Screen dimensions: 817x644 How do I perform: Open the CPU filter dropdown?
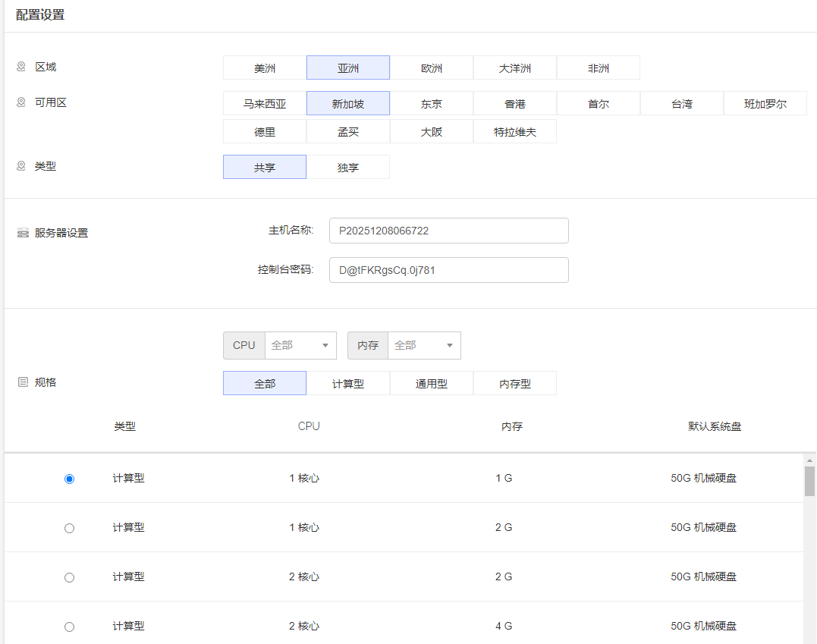pos(300,345)
